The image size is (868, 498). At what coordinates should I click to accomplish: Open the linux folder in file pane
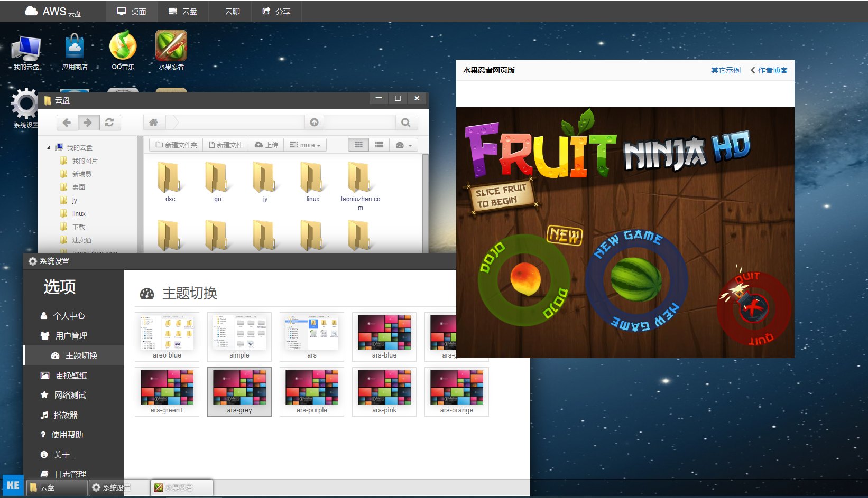(312, 182)
